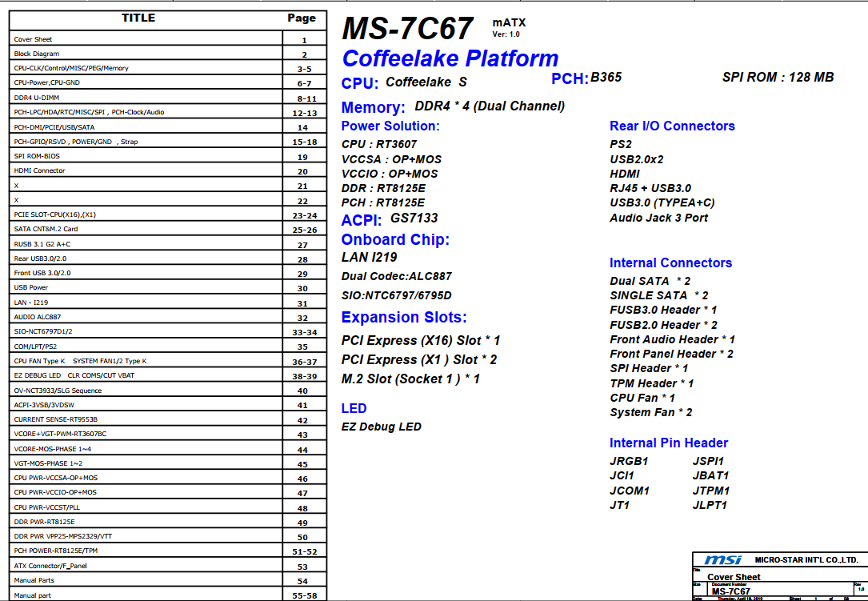
Task: Click 'MICRO-STAR INT'L CO.,LTD.' company name
Action: point(806,560)
